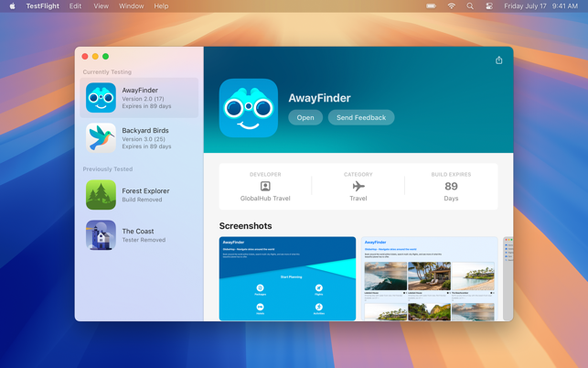Click Packages icon in first screenshot
Screen dimensions: 588x368
(x=260, y=288)
